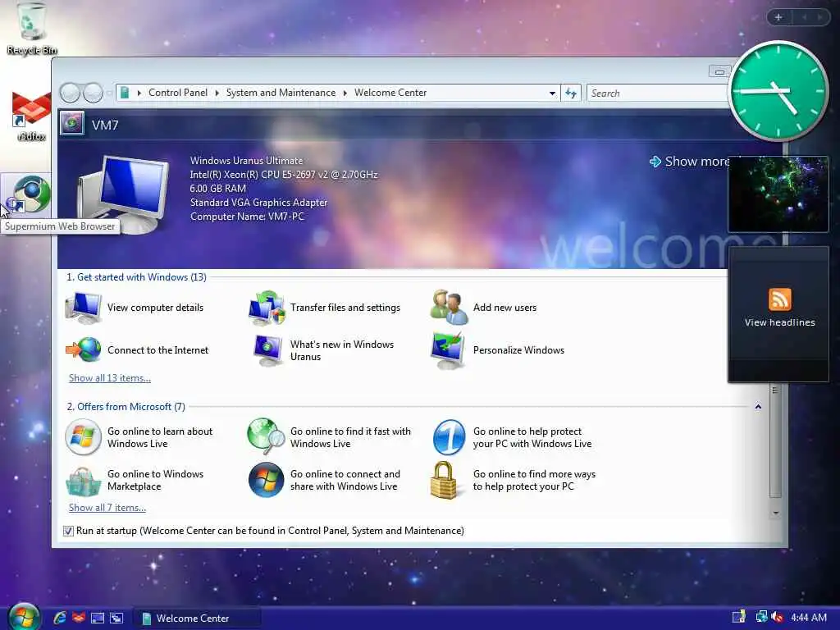Open Go online to find more ways to protect your PC

tap(513, 480)
